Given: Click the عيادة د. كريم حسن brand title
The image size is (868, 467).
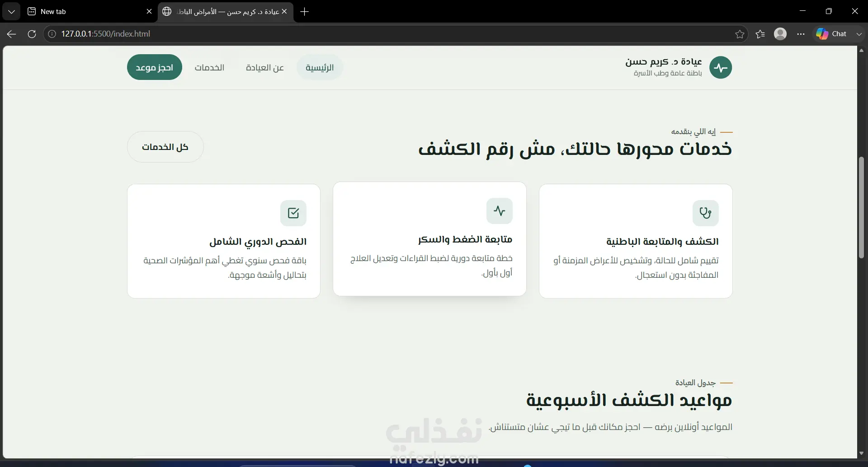Looking at the screenshot, I should click(x=664, y=62).
